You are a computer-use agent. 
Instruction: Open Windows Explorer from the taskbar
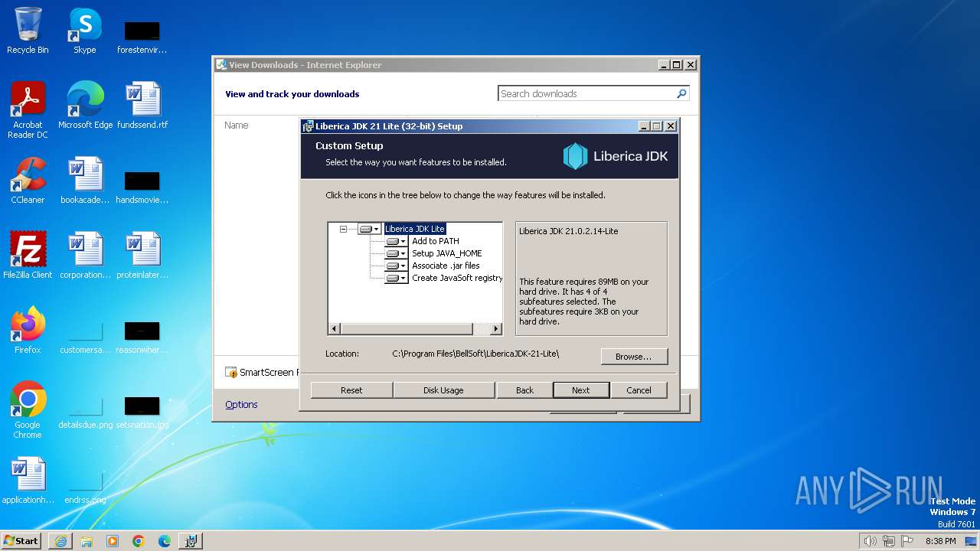[87, 541]
